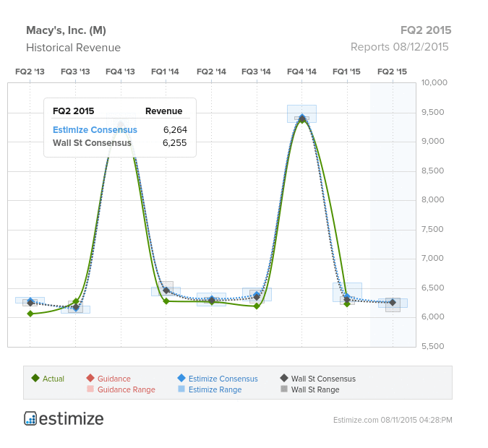Click the estimize logo

[x=64, y=418]
